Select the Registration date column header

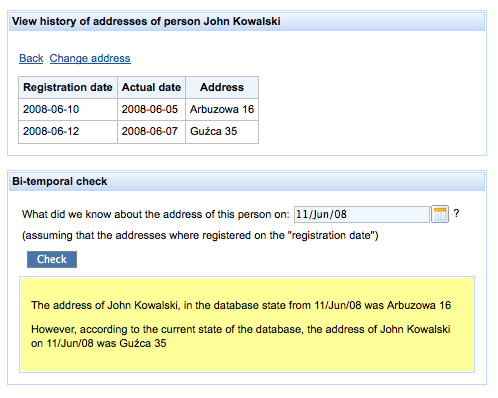click(68, 87)
